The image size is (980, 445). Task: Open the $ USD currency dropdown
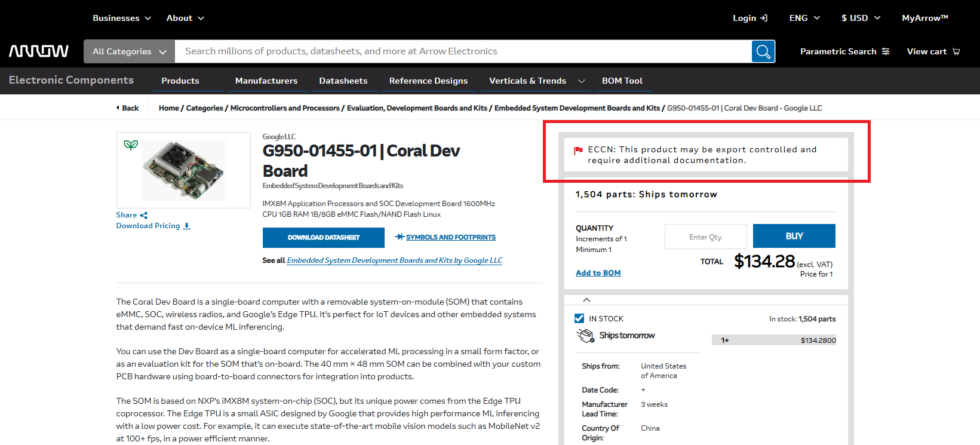point(861,18)
